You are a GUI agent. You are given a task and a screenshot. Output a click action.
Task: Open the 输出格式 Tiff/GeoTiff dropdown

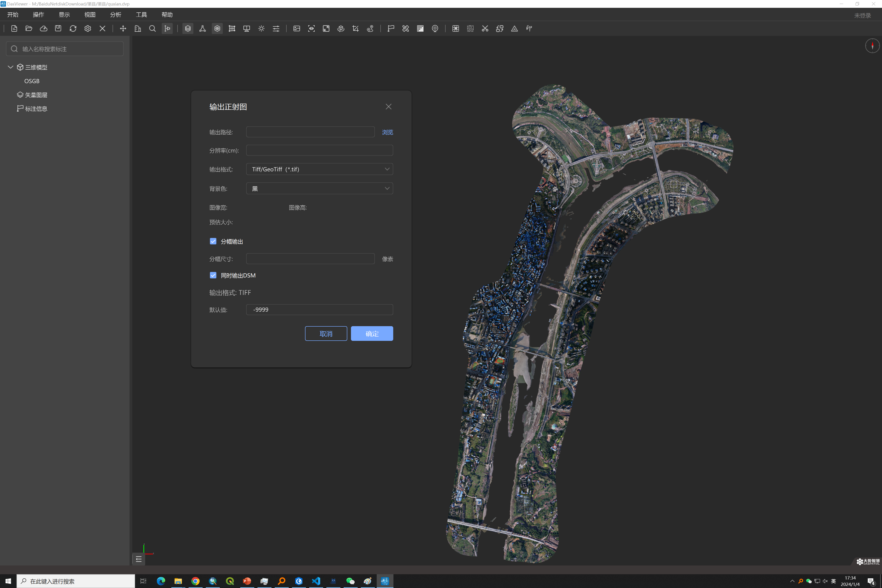319,169
